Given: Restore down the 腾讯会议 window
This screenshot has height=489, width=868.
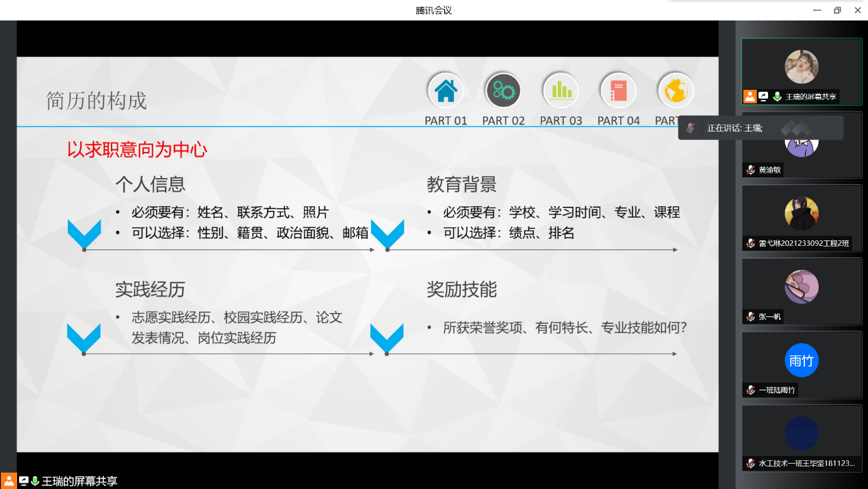Looking at the screenshot, I should (x=837, y=10).
